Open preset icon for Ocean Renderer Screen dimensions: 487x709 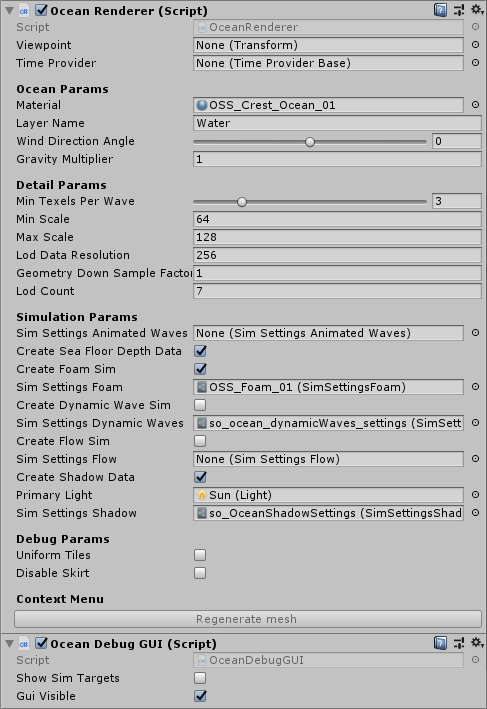459,10
